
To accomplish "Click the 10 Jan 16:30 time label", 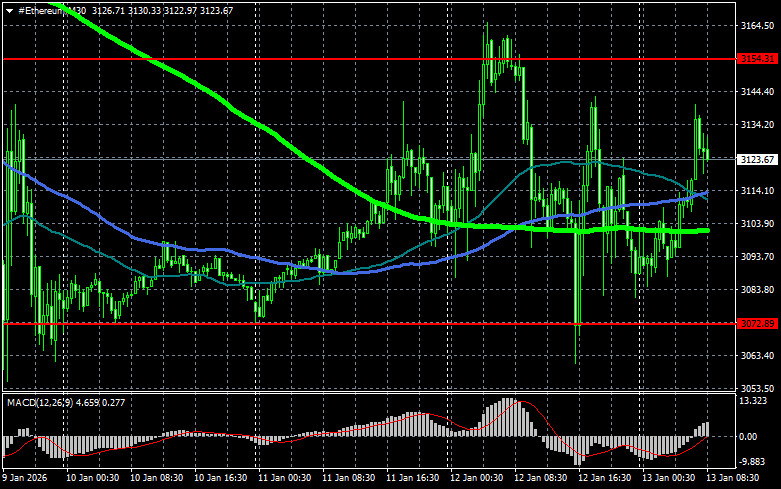I will (x=220, y=478).
